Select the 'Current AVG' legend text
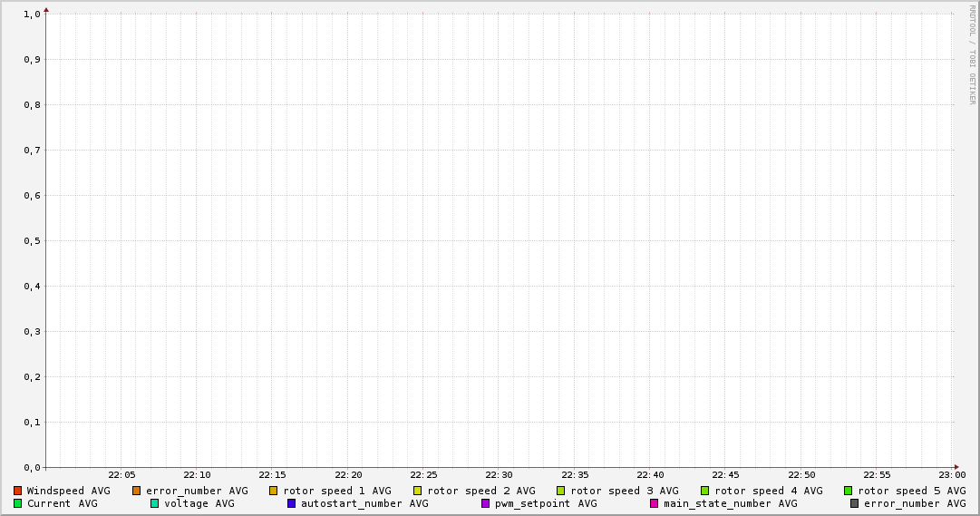The width and height of the screenshot is (980, 516). coord(62,503)
